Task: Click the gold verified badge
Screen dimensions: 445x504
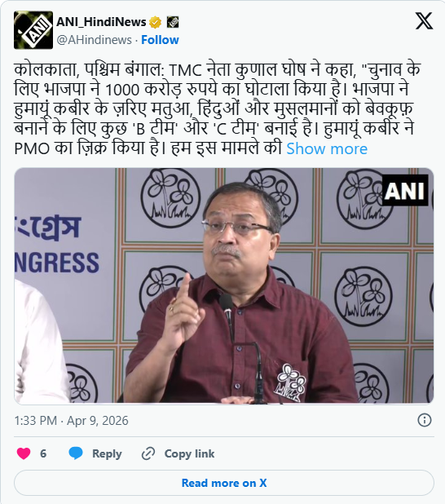Action: [156, 23]
